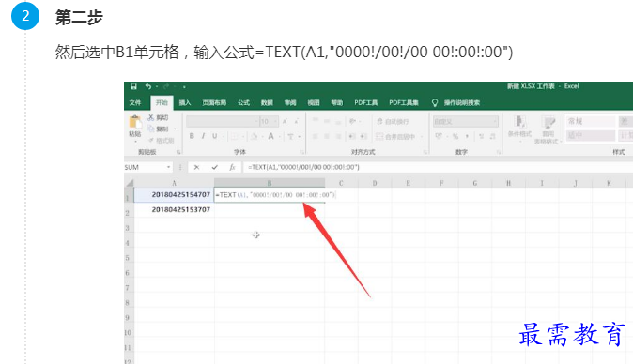This screenshot has height=364, width=633.
Task: Select column B header
Action: 270,183
